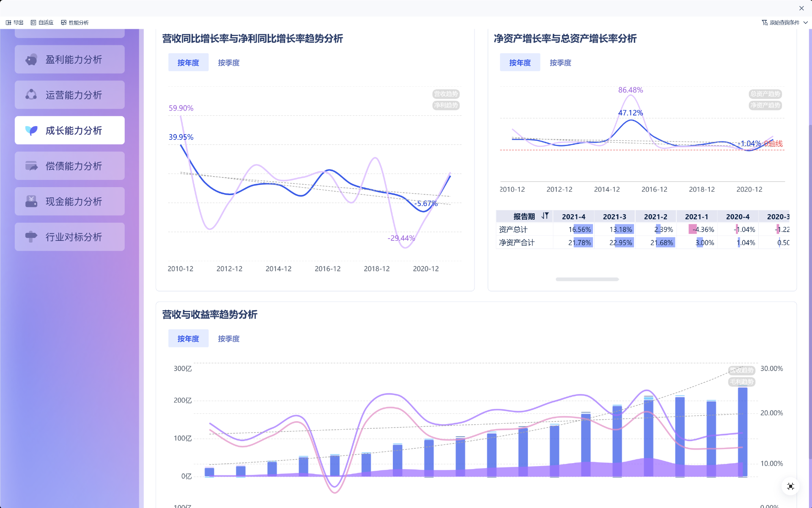Select 按季度 tab in net asset chart

pos(560,63)
